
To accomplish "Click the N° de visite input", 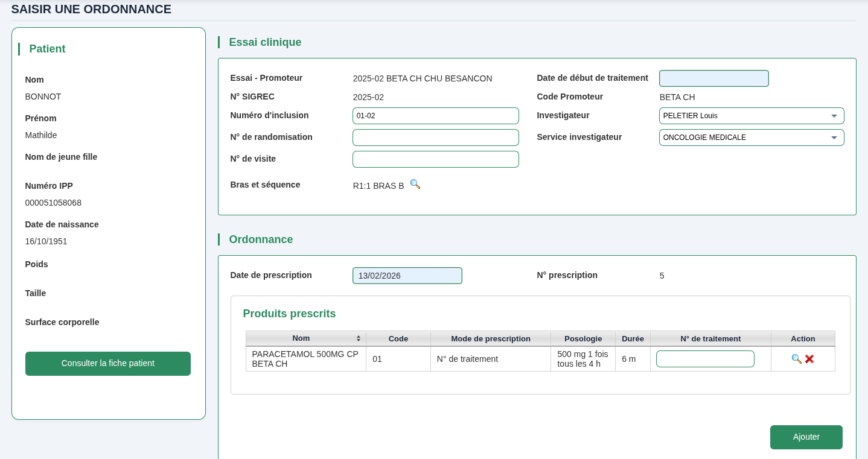I will point(436,159).
